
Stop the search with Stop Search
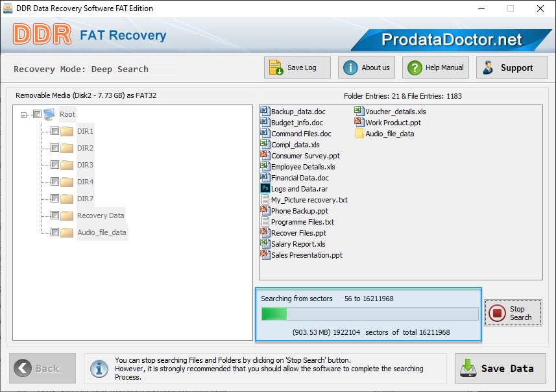click(x=513, y=313)
